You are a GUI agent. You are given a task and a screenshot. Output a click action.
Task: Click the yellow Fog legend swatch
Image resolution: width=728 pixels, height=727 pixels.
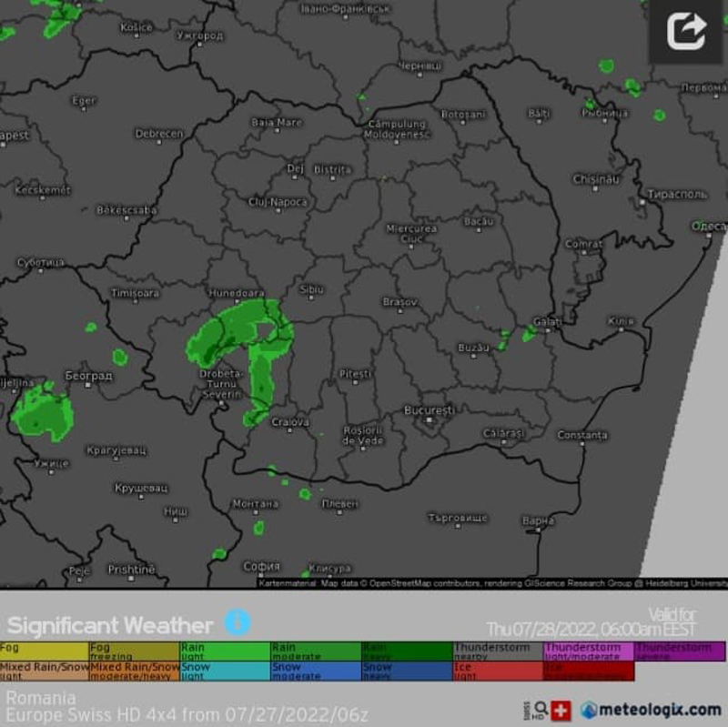[44, 651]
